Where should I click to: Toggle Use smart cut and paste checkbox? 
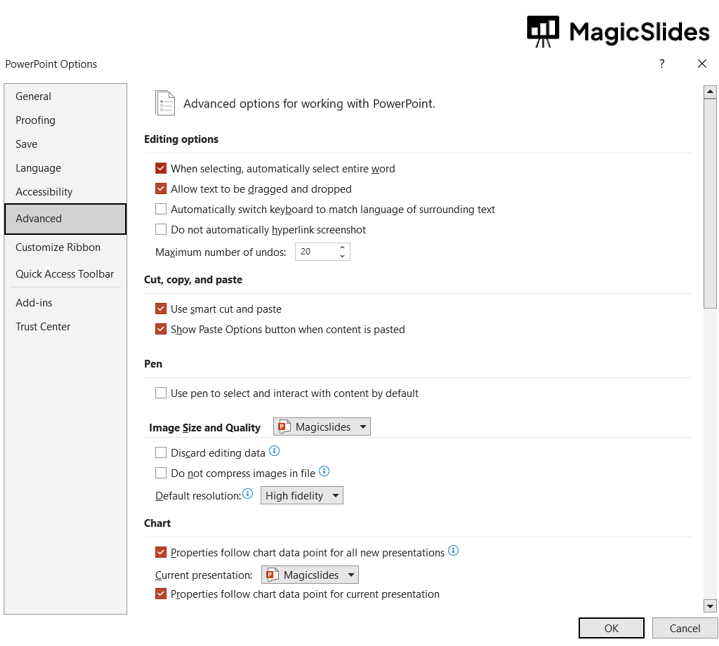161,309
